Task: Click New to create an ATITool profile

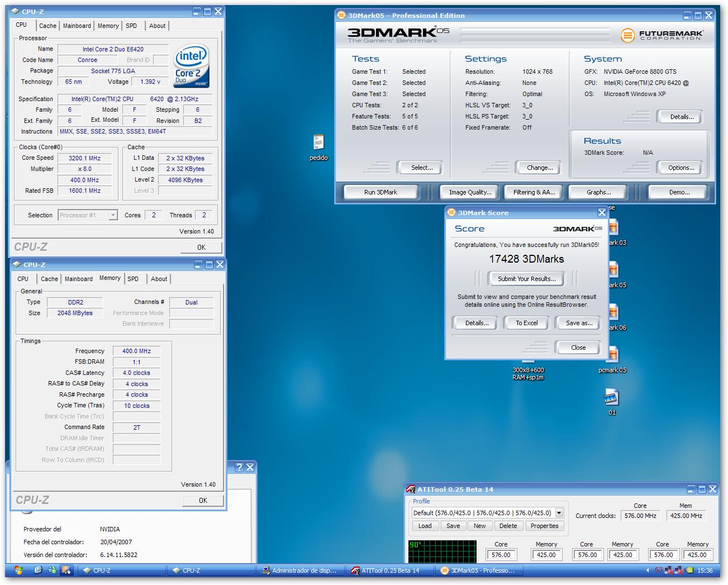Action: click(480, 526)
